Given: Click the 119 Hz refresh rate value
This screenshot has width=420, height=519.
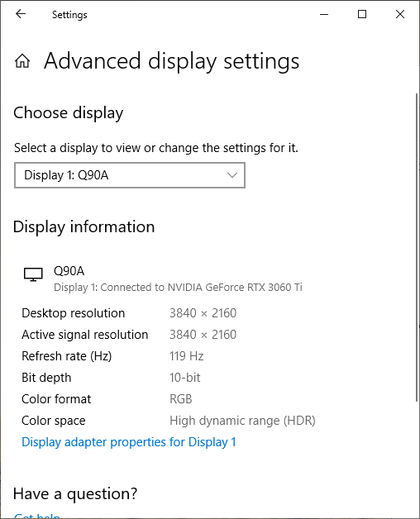Looking at the screenshot, I should coord(187,356).
